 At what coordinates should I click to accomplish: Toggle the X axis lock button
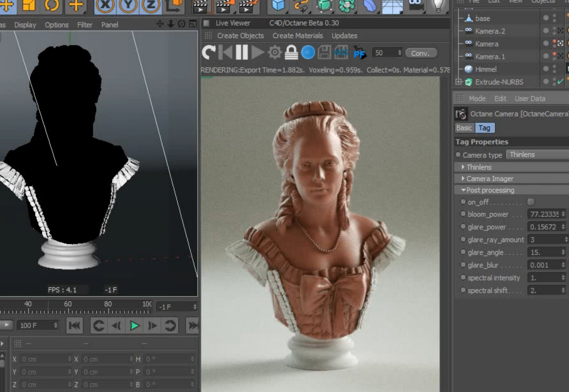tap(105, 6)
